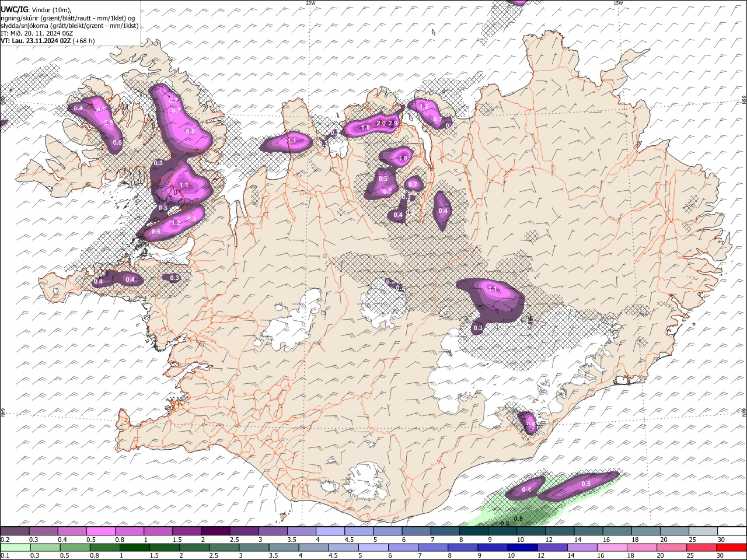Click the darkest purple 2–2.5 snow swatch
This screenshot has width=747, height=560.
click(x=215, y=531)
